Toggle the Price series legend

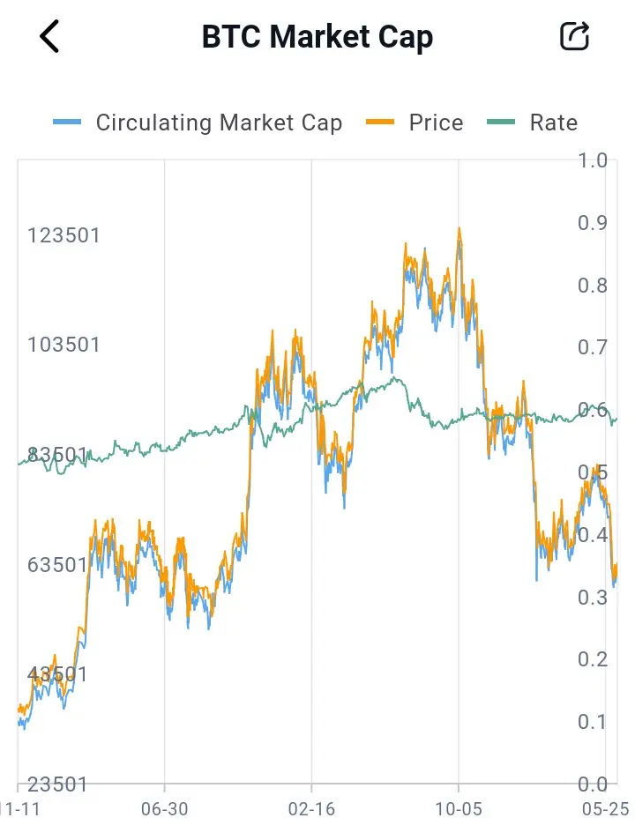pos(415,123)
